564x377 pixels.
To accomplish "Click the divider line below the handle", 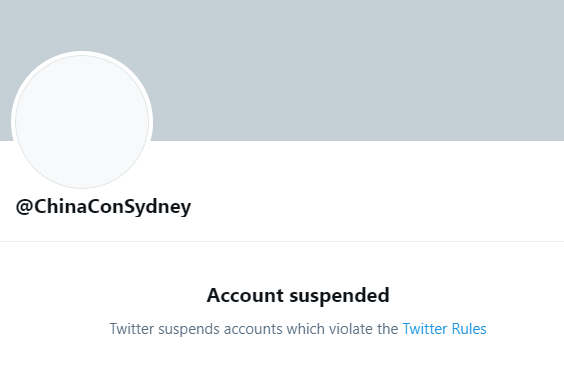I will point(282,241).
